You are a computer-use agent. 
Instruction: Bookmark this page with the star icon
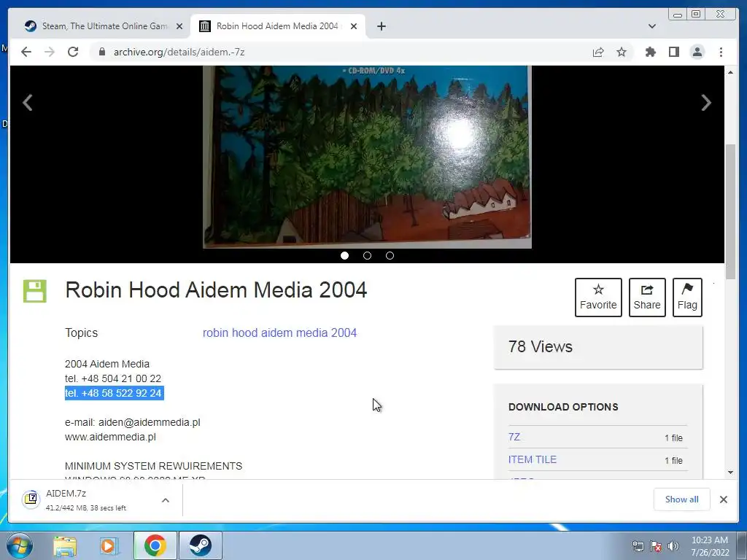[x=622, y=52]
